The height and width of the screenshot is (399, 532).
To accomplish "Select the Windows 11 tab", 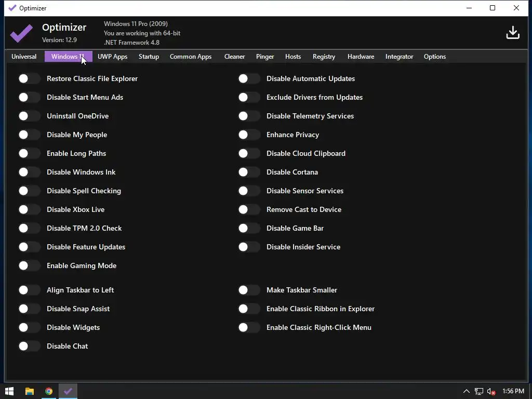I will tap(68, 57).
